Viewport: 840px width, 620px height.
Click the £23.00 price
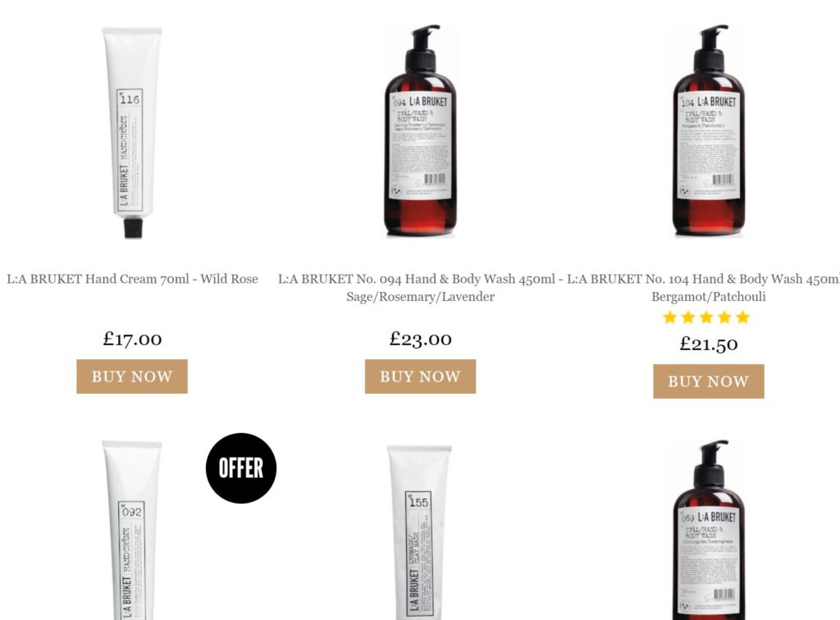(421, 339)
